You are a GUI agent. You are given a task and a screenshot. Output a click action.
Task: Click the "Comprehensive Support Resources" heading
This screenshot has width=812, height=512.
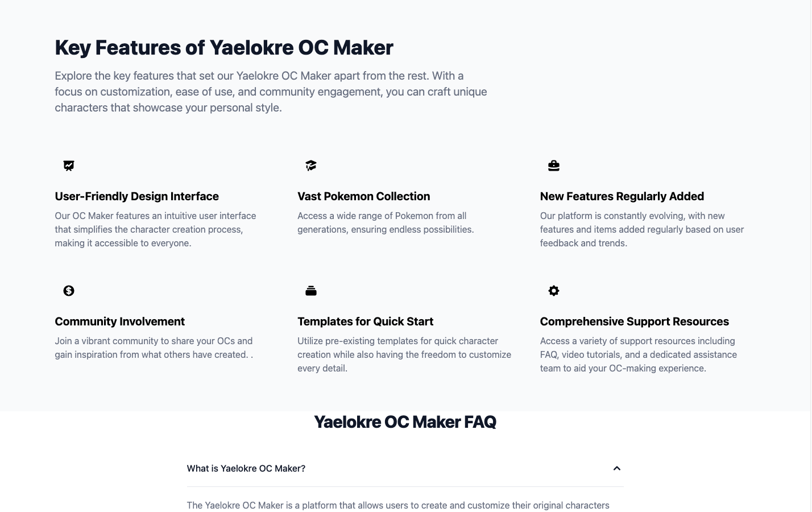point(635,321)
